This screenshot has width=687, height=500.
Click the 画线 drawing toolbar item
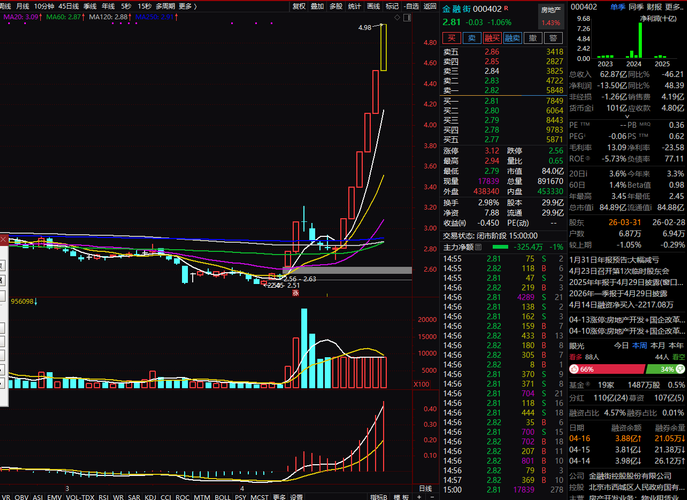(373, 6)
